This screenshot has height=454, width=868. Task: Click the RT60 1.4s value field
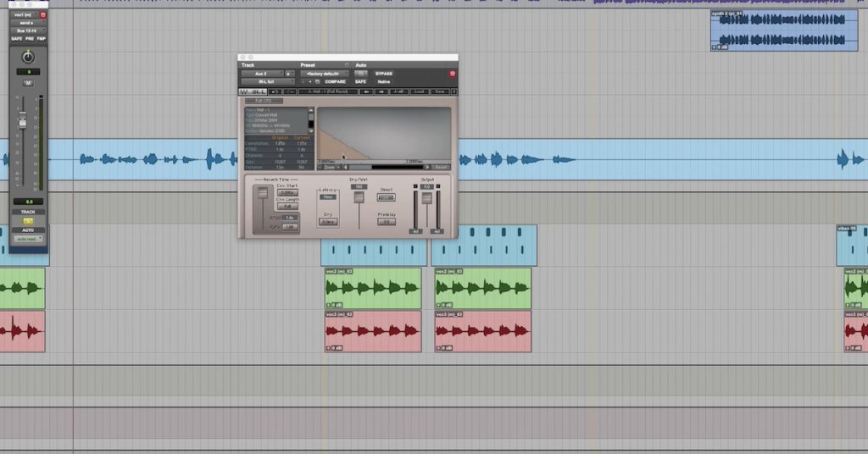(290, 218)
